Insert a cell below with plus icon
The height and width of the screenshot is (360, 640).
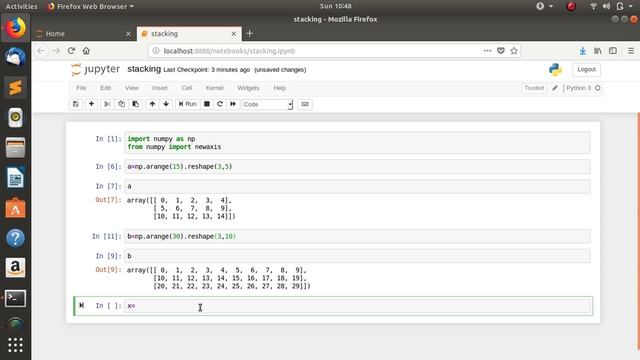coord(91,104)
